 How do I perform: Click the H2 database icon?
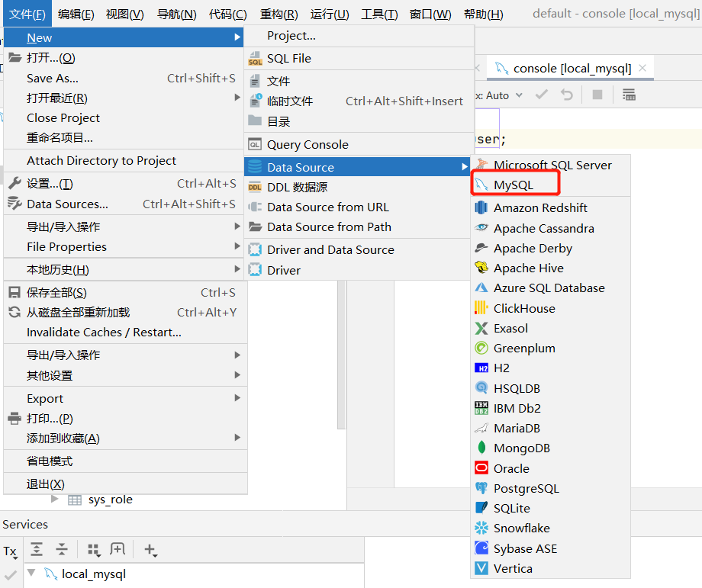coord(481,368)
